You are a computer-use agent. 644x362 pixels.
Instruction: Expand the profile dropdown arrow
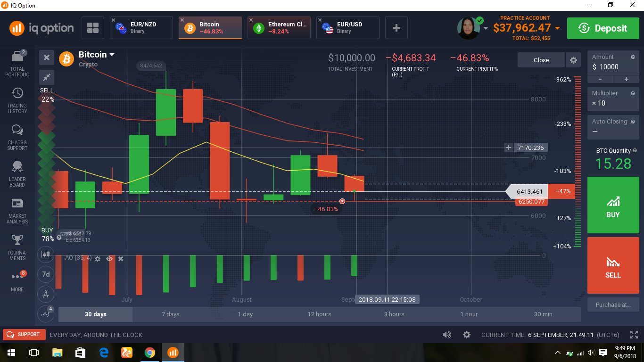(x=486, y=28)
